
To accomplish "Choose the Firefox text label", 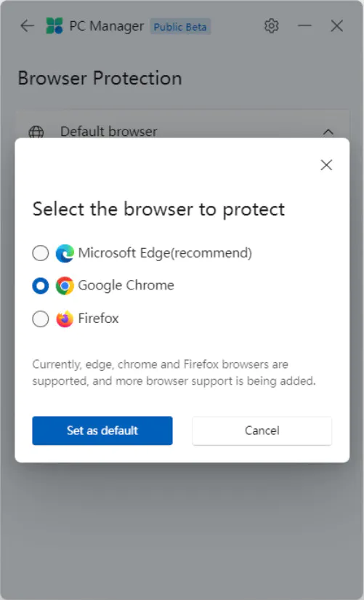I will click(x=98, y=319).
